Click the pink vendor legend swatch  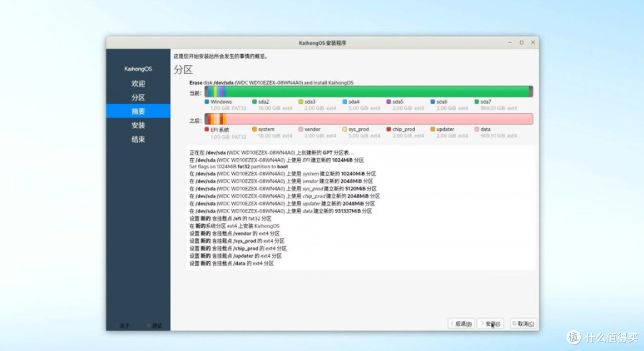(301, 129)
